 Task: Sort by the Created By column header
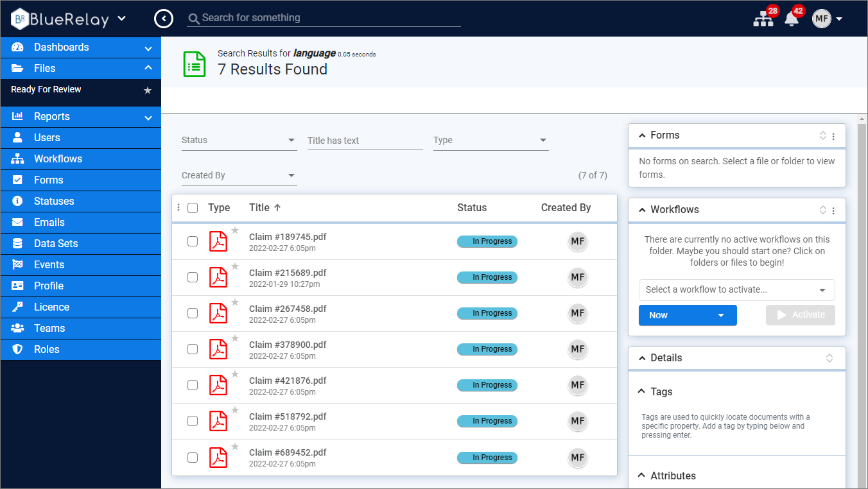[x=566, y=207]
